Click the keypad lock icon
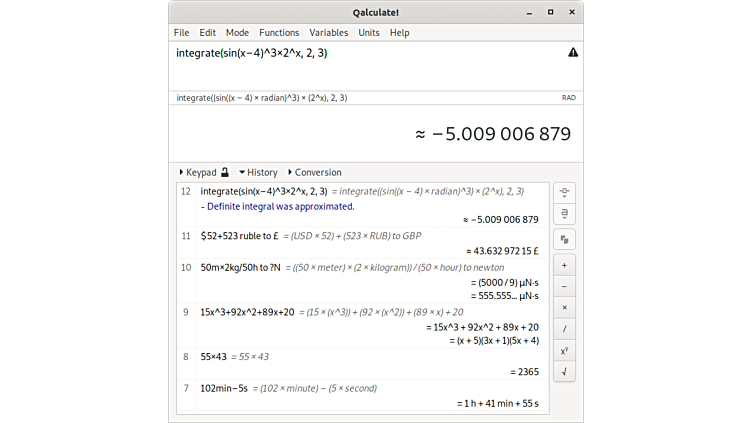Viewport: 752px width, 423px height. tap(226, 172)
